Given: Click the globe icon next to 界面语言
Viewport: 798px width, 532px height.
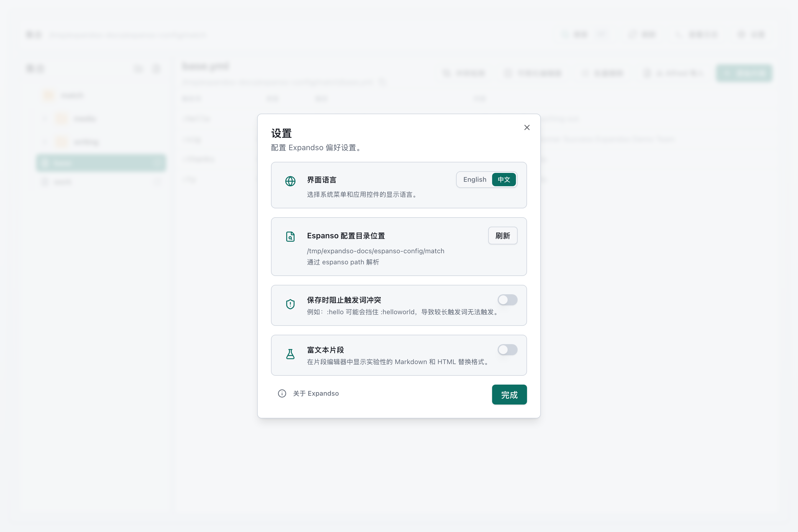Looking at the screenshot, I should coord(290,181).
